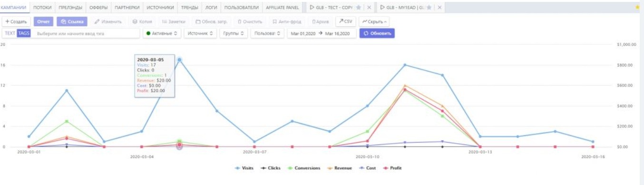Select the TAGS filter mode
The height and width of the screenshot is (185, 644).
[x=24, y=33]
